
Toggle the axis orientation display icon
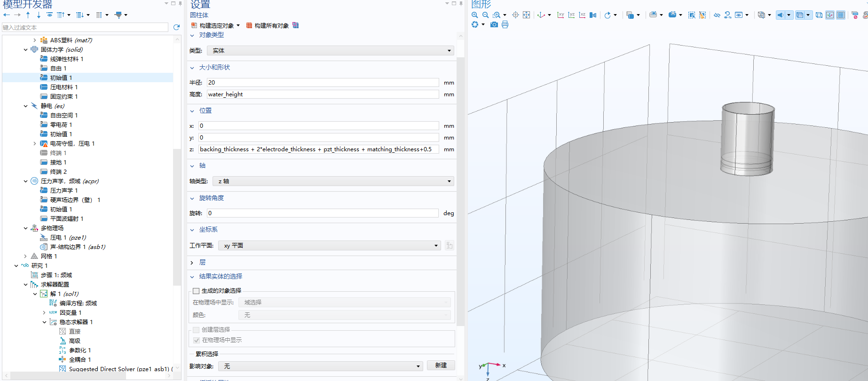click(830, 15)
